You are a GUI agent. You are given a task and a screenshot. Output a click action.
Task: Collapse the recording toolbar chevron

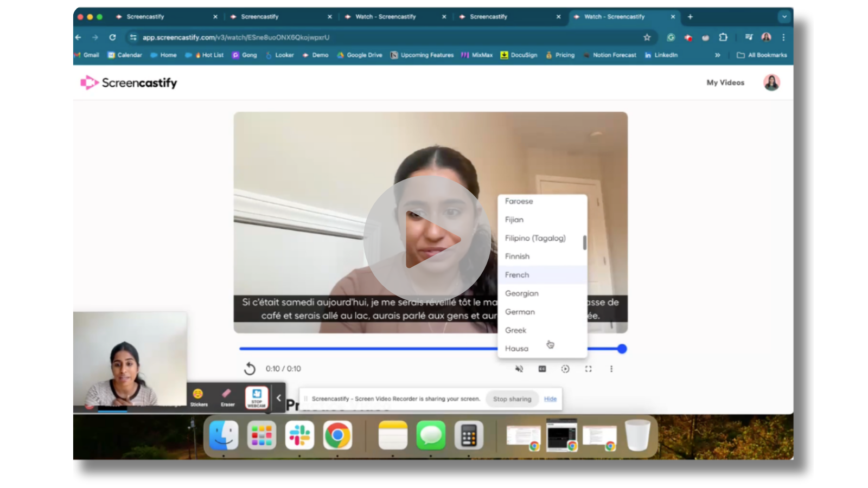(x=279, y=398)
